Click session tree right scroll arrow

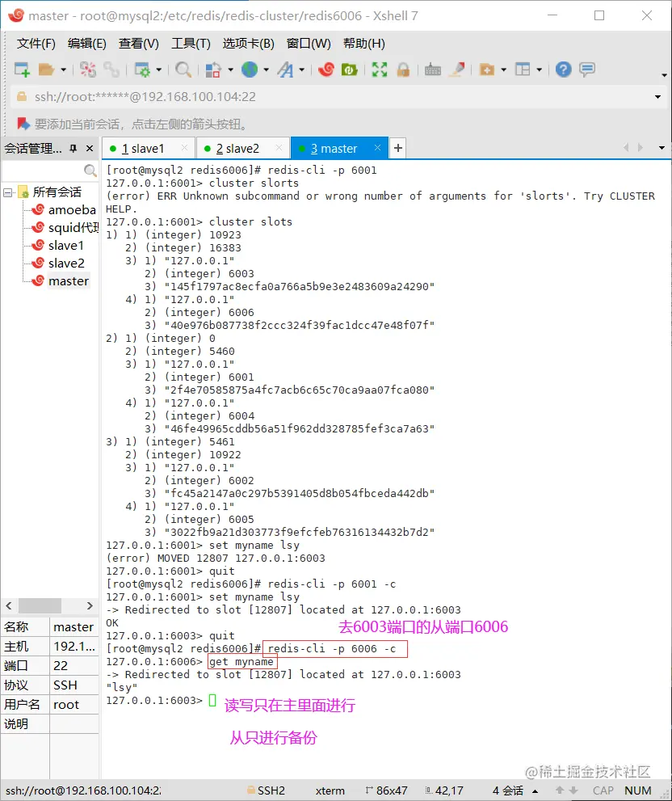(90, 606)
